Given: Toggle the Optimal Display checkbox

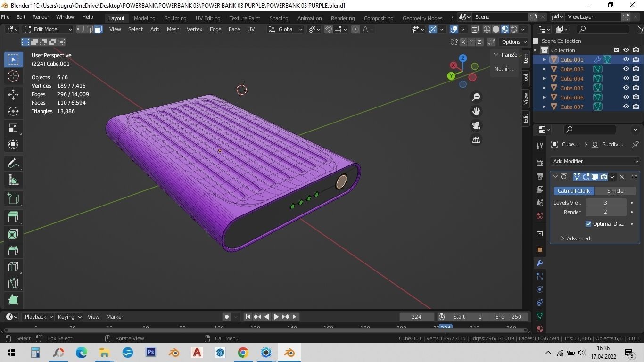Looking at the screenshot, I should tap(588, 224).
